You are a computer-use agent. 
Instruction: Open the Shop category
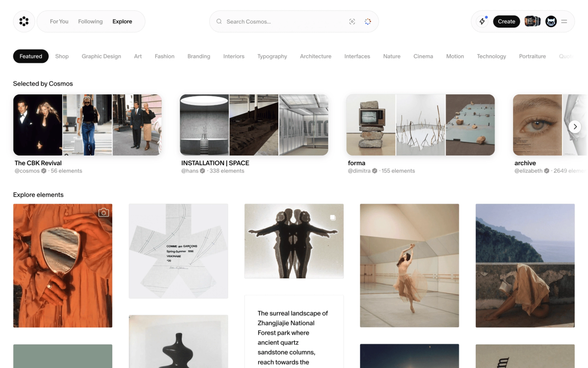(x=62, y=56)
